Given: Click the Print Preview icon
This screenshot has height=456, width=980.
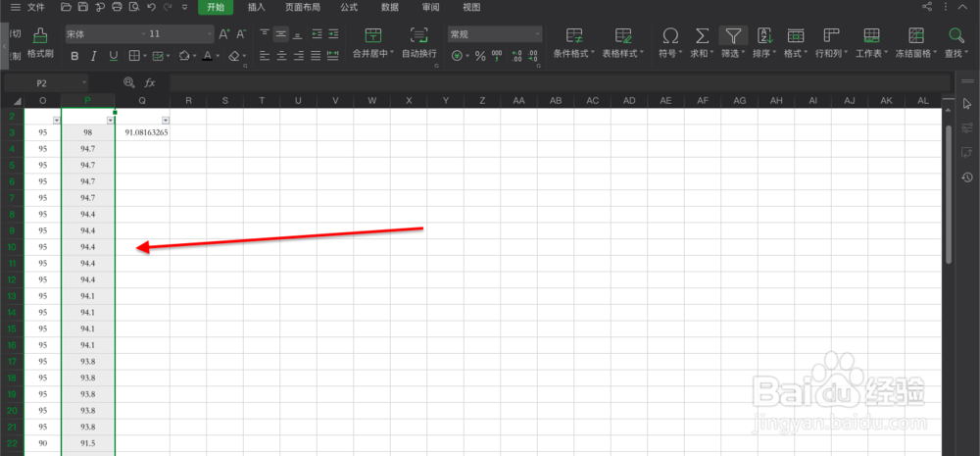Looking at the screenshot, I should click(x=133, y=8).
